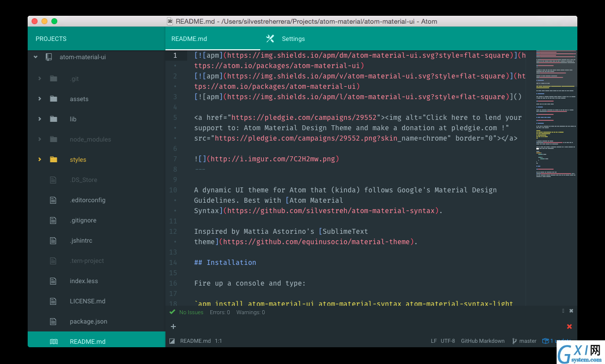This screenshot has width=605, height=364.
Task: Select the styles folder label
Action: tap(78, 159)
